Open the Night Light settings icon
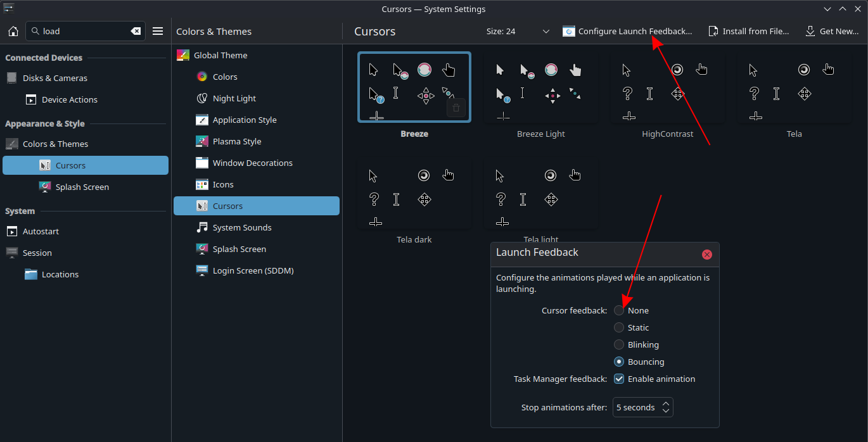The height and width of the screenshot is (442, 868). tap(203, 98)
